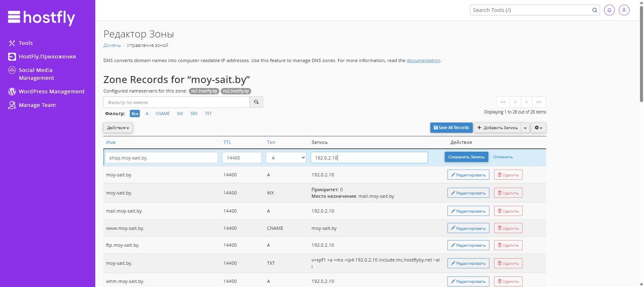This screenshot has width=644, height=287.
Task: Open user account menu icon
Action: click(x=624, y=10)
